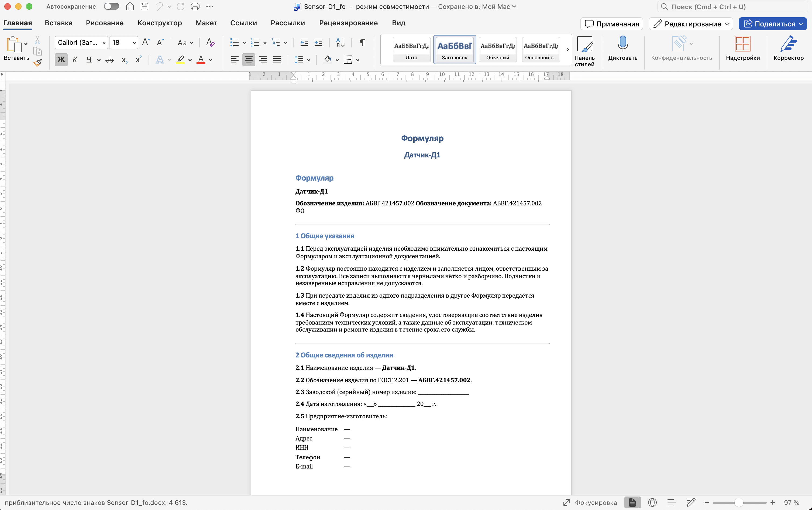Toggle Italic (К) formatting
The height and width of the screenshot is (510, 812).
[x=75, y=60]
